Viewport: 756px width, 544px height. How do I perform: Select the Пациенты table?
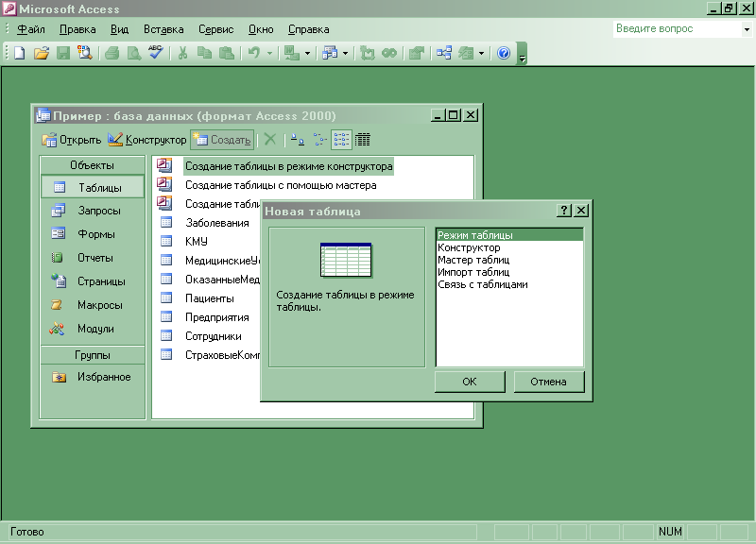point(209,298)
